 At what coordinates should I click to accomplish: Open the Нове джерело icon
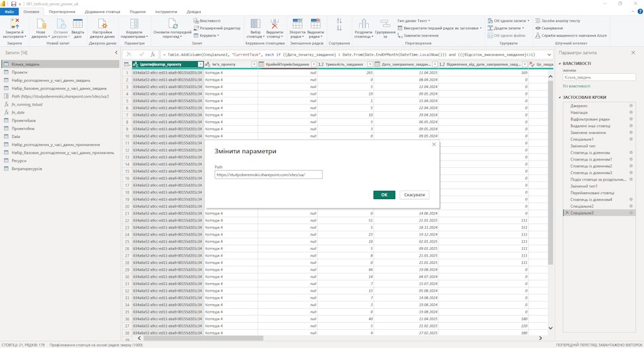[x=41, y=24]
